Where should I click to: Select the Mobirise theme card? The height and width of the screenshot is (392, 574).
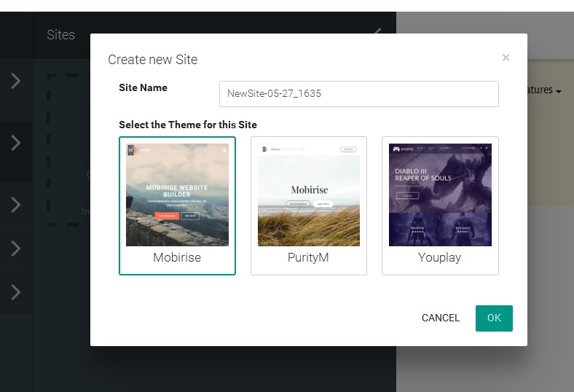[x=177, y=205]
